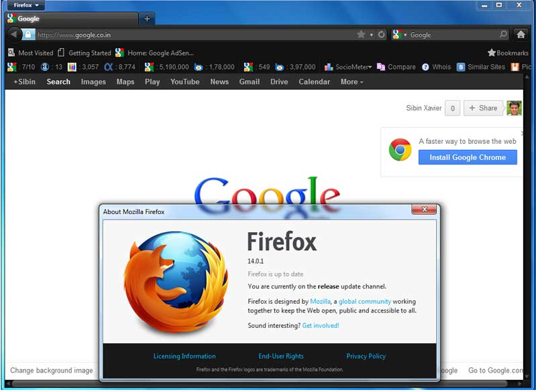
Task: Open End-User Rights link
Action: (281, 356)
